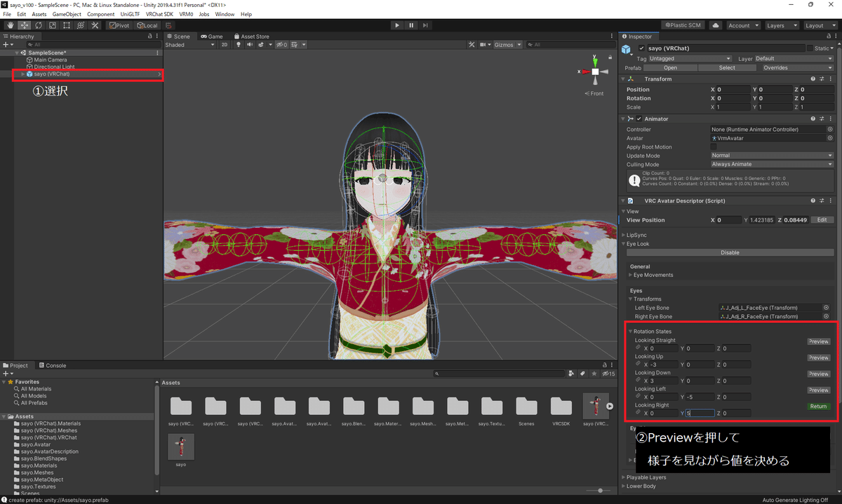Open the VRChat SDK menu

point(159,14)
